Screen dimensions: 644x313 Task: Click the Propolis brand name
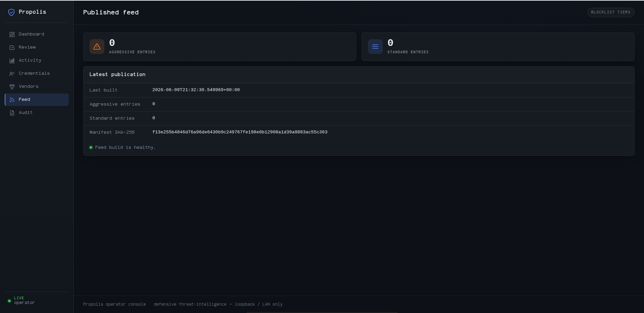[x=33, y=12]
